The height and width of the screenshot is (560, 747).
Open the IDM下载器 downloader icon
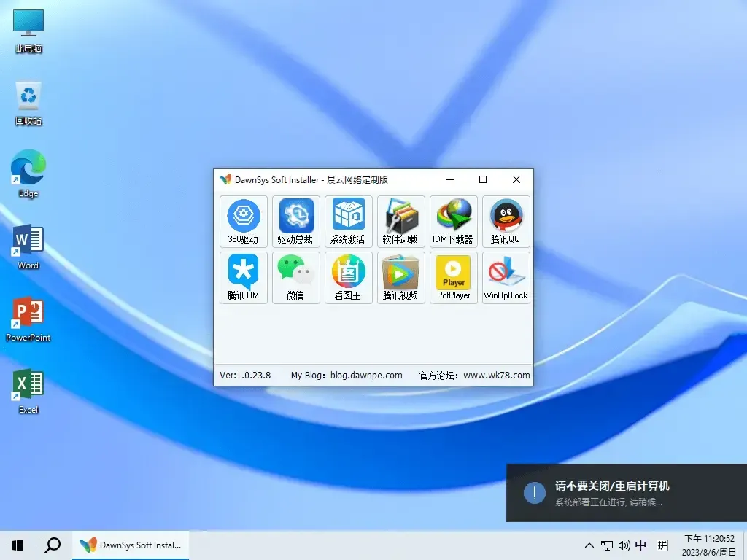tap(453, 221)
